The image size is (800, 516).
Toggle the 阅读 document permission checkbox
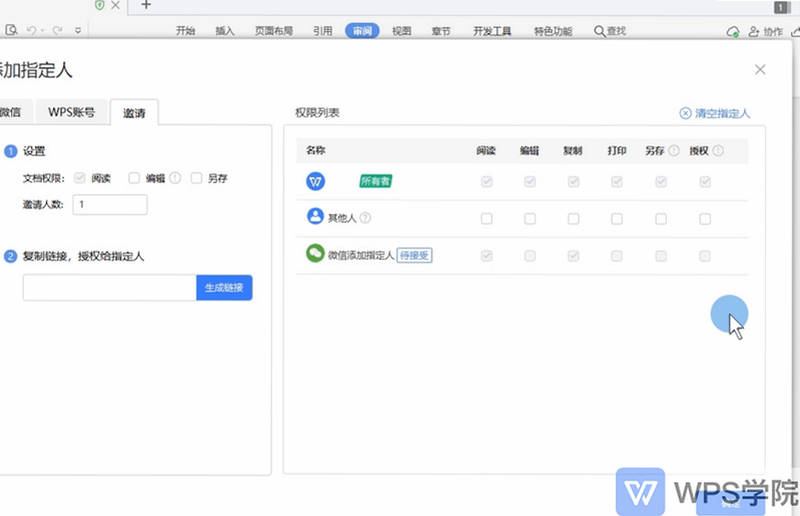(80, 178)
